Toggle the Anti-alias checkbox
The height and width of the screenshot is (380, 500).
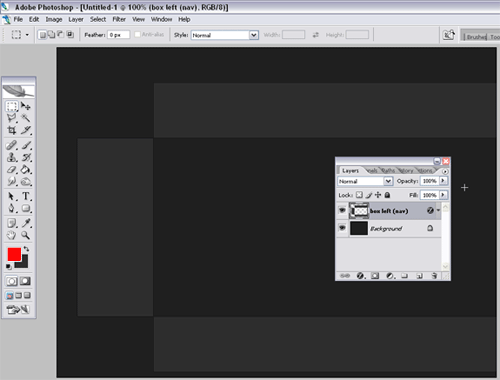tap(137, 35)
